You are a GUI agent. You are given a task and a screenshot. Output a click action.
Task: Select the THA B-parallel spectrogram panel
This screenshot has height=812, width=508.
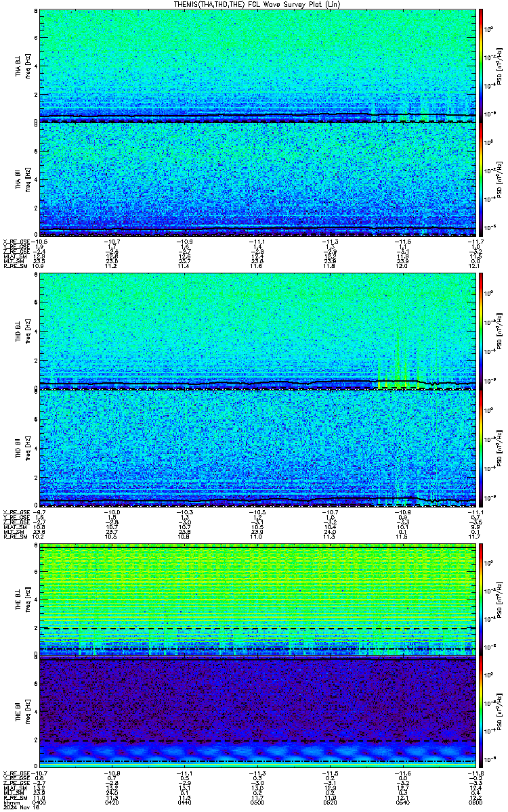point(257,179)
